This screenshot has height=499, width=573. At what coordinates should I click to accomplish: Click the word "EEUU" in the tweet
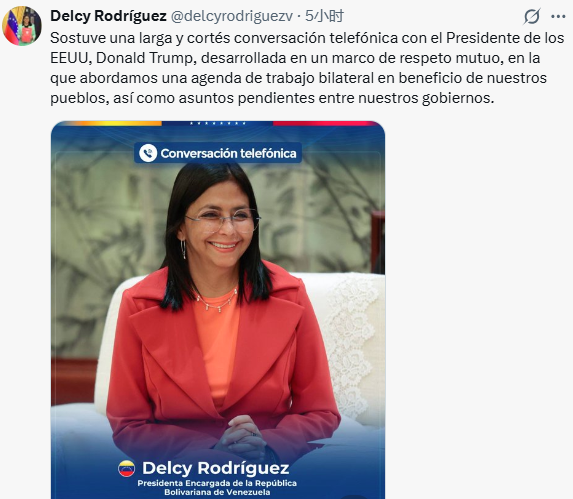(x=71, y=58)
